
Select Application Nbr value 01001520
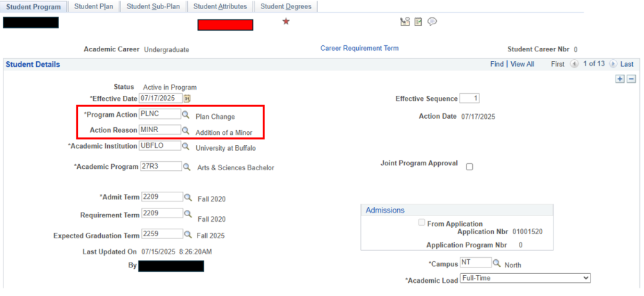[x=527, y=231]
